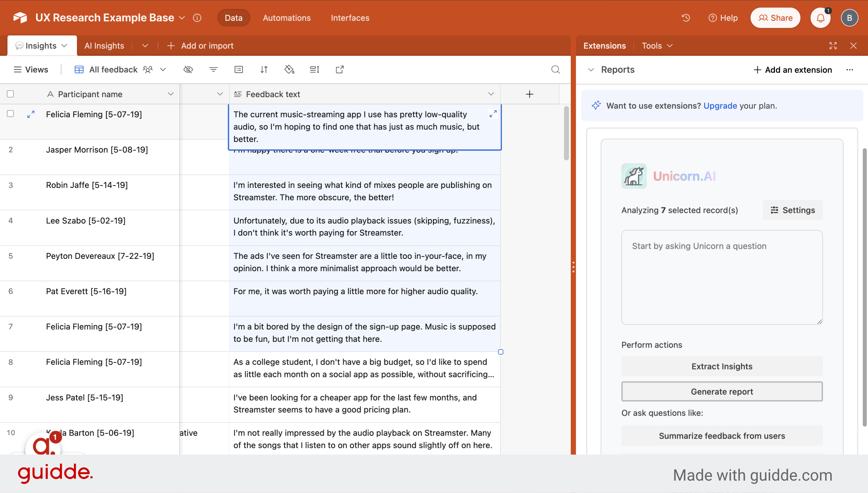Click Add or import
The height and width of the screenshot is (493, 868).
pos(200,46)
